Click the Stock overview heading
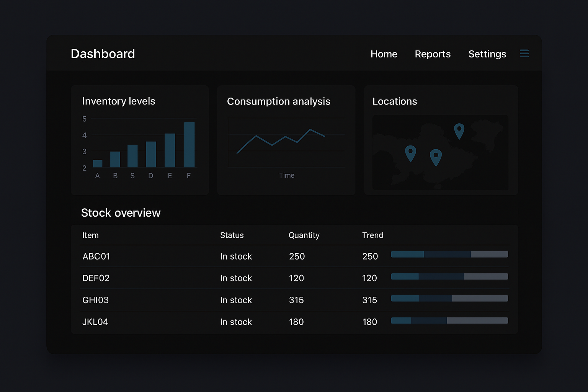 click(x=121, y=213)
